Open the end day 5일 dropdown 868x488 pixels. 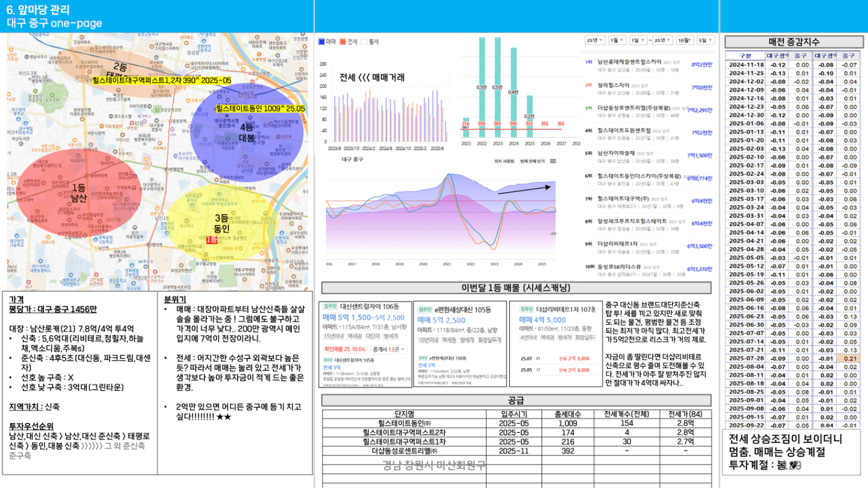[x=706, y=41]
